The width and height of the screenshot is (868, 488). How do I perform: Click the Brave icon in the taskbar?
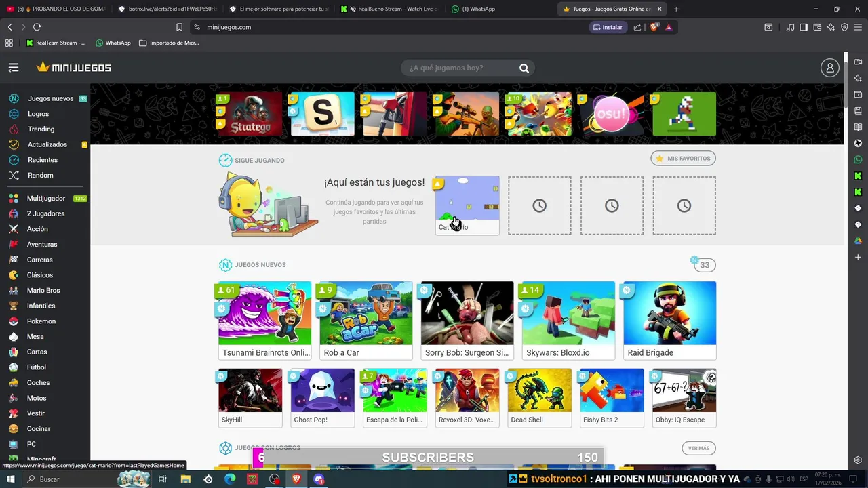pyautogui.click(x=296, y=479)
